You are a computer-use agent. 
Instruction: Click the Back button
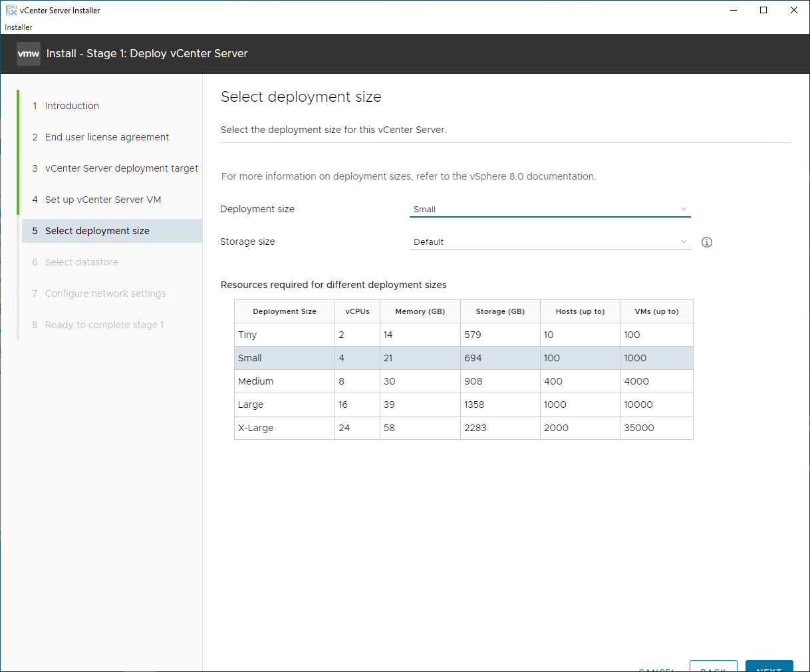(713, 667)
